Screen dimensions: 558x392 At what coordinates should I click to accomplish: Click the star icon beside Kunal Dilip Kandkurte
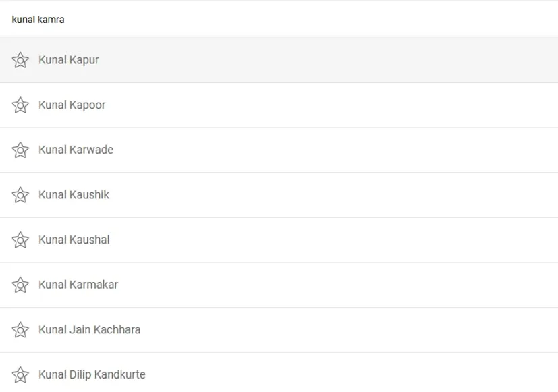pyautogui.click(x=20, y=374)
